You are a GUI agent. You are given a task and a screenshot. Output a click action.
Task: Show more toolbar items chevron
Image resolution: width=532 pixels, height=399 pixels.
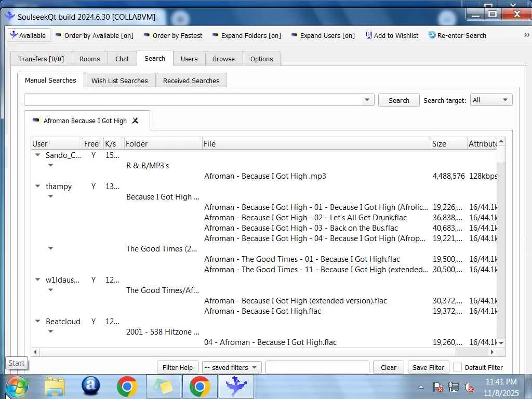tap(527, 35)
